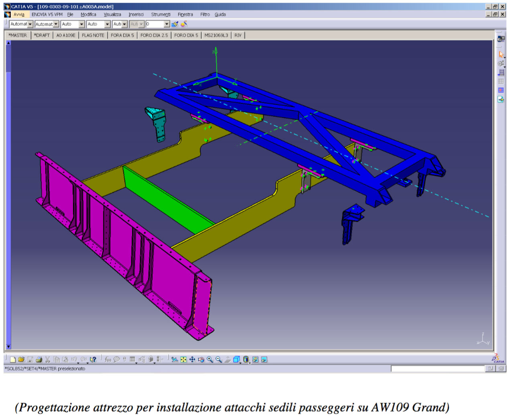
Task: Click the Painter brush icon
Action: (x=175, y=24)
